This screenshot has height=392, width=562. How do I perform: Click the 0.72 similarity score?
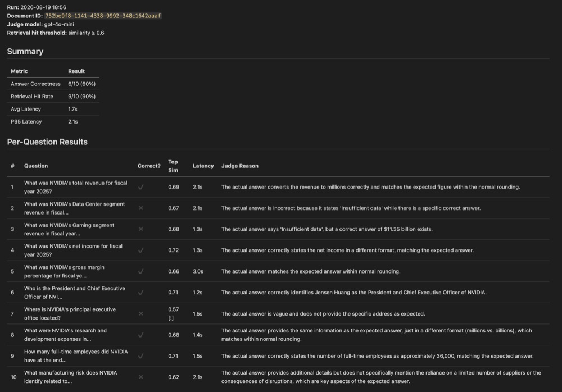point(174,250)
